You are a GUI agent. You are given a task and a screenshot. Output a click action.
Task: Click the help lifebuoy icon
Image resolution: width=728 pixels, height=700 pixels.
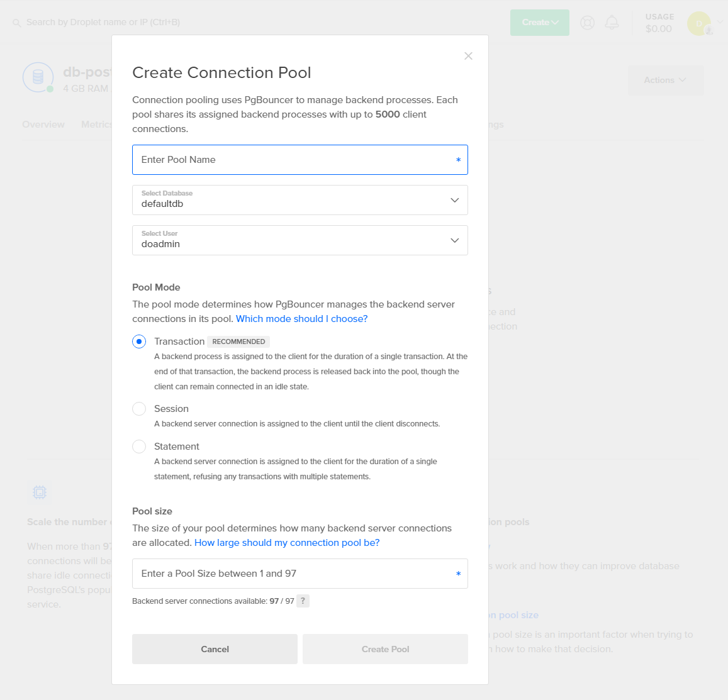[587, 23]
